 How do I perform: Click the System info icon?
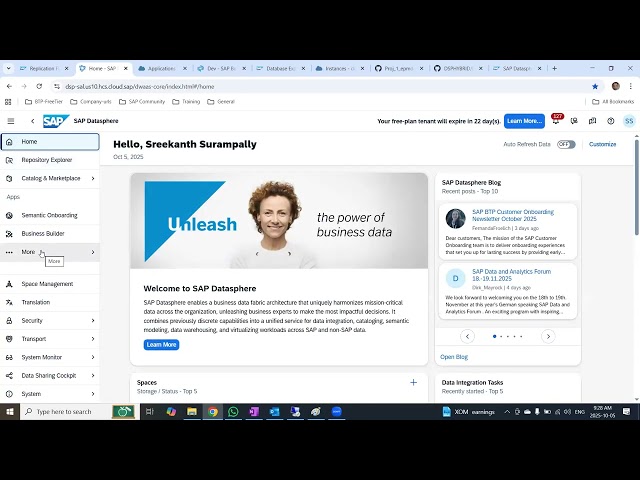click(x=9, y=394)
